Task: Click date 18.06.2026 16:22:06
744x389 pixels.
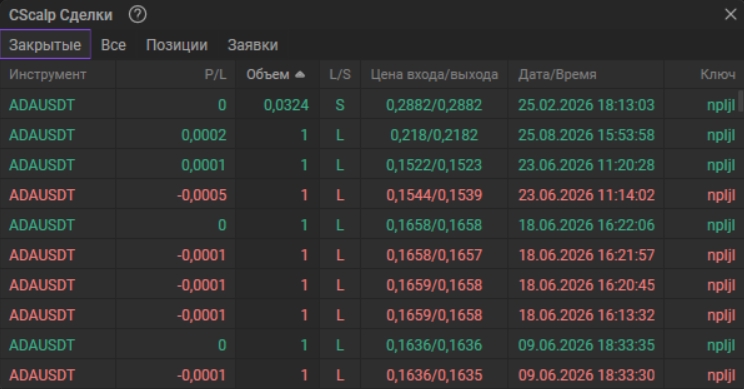Action: click(x=586, y=225)
